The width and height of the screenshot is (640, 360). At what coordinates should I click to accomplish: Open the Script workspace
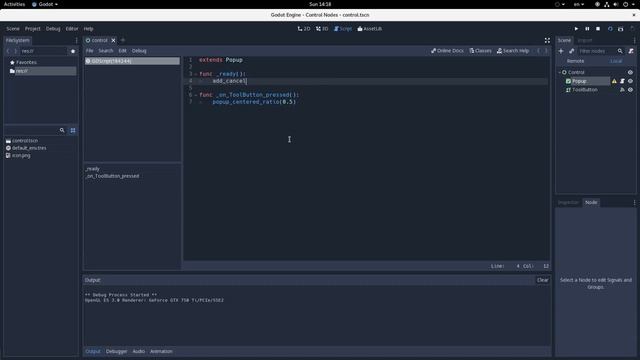(342, 29)
